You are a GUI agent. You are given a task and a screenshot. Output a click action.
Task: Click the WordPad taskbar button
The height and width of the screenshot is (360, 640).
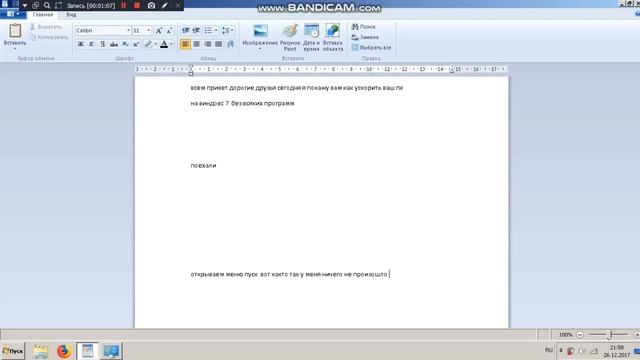click(x=87, y=351)
